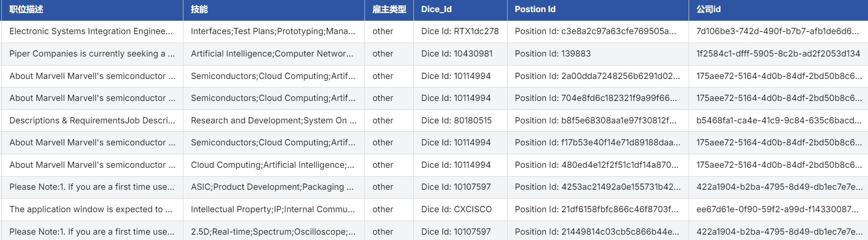Click the 技能 column header

[200, 9]
